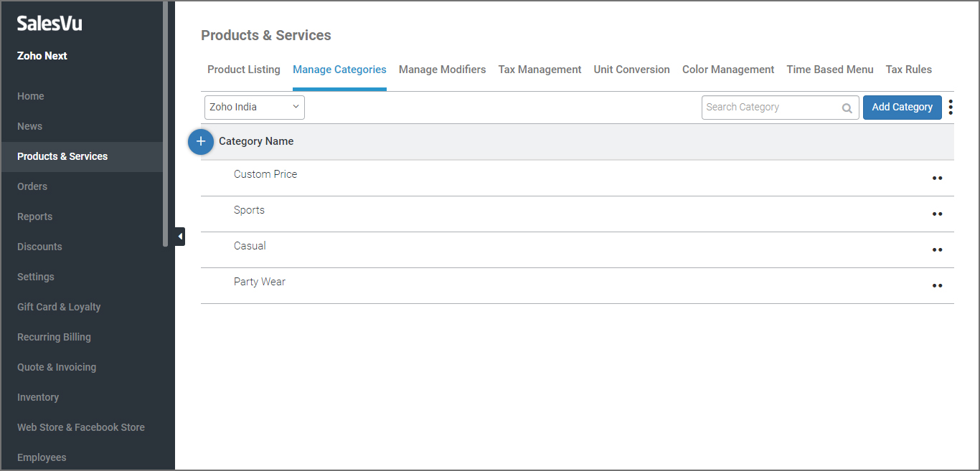Click the Search Category input field
Screen dimensions: 980x471
[x=771, y=108]
